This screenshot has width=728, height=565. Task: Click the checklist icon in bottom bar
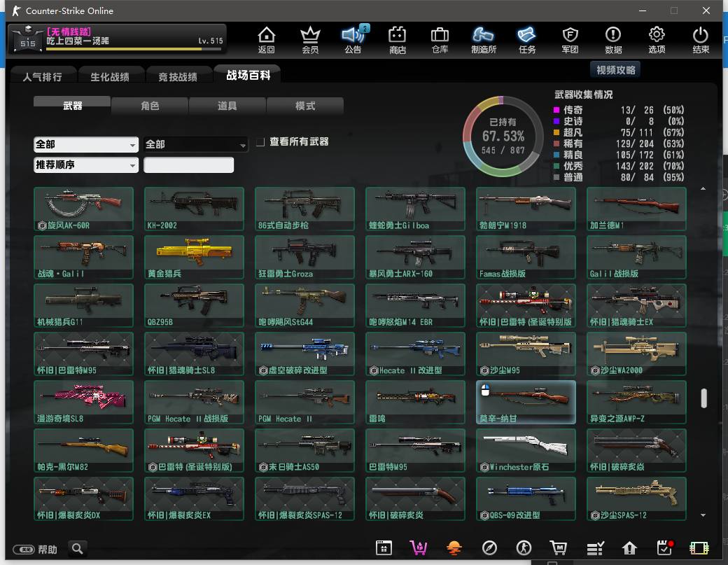[595, 548]
